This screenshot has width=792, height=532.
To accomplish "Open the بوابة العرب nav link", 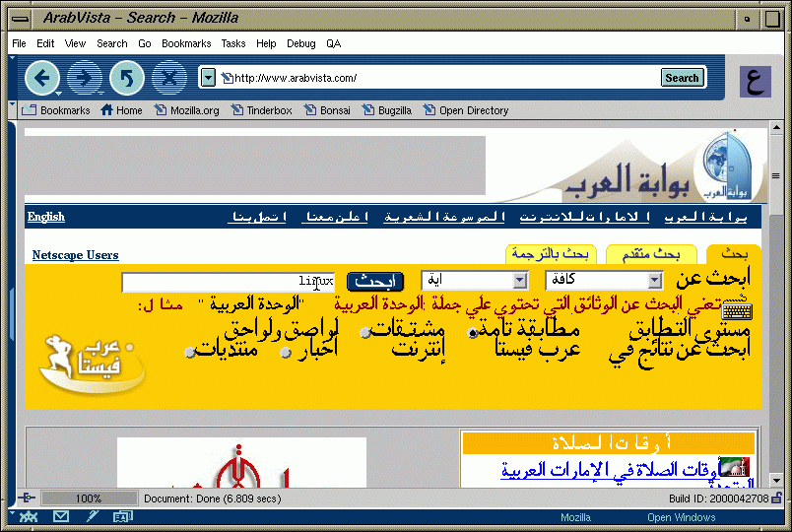I will tap(705, 217).
